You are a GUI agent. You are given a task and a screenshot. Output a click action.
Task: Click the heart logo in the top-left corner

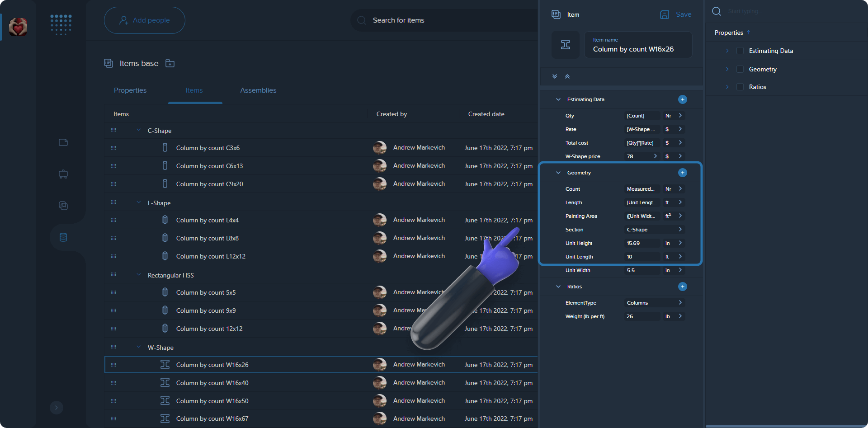point(18,27)
